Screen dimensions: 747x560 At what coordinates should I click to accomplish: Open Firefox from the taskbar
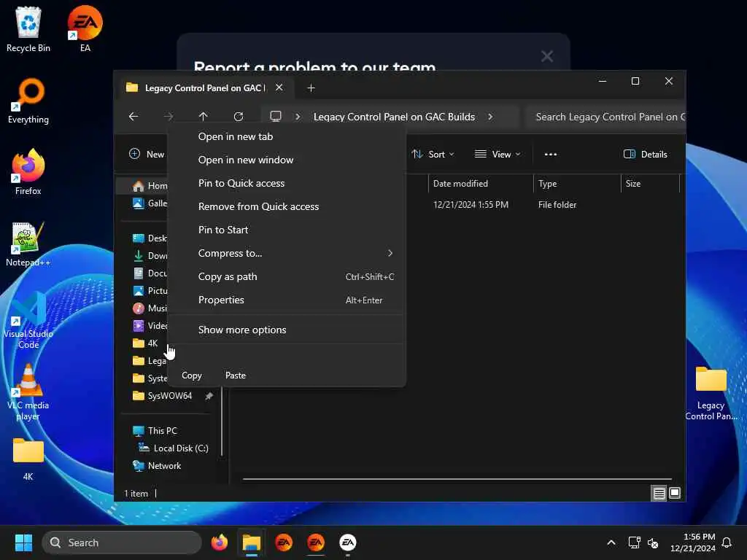click(x=220, y=542)
